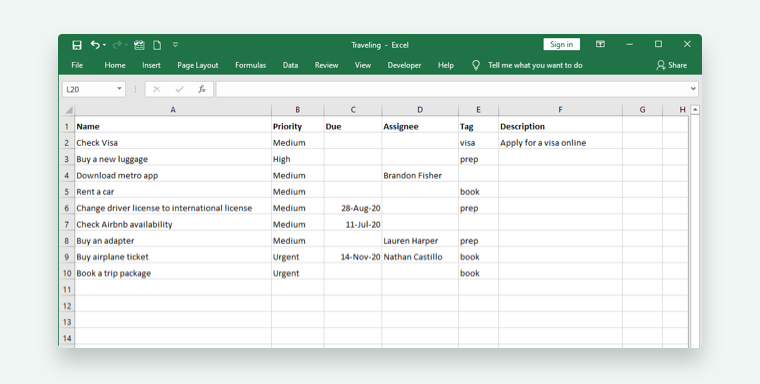Open the Review tab
This screenshot has height=384, width=760.
326,65
